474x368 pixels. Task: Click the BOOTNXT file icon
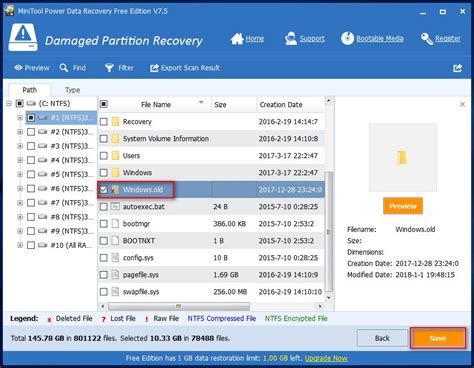[x=115, y=241]
